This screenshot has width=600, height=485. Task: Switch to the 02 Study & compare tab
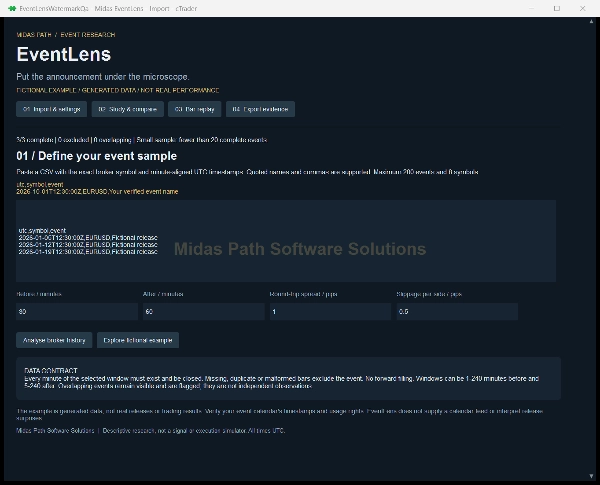click(127, 109)
